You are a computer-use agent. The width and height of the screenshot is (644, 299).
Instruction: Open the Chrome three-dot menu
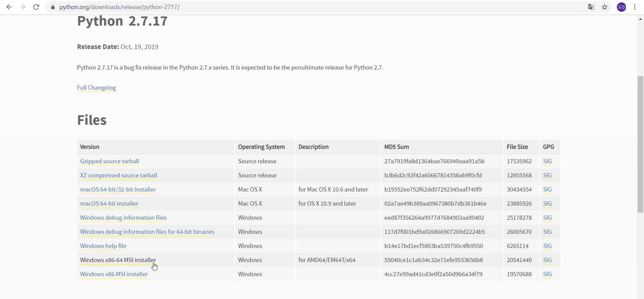635,7
